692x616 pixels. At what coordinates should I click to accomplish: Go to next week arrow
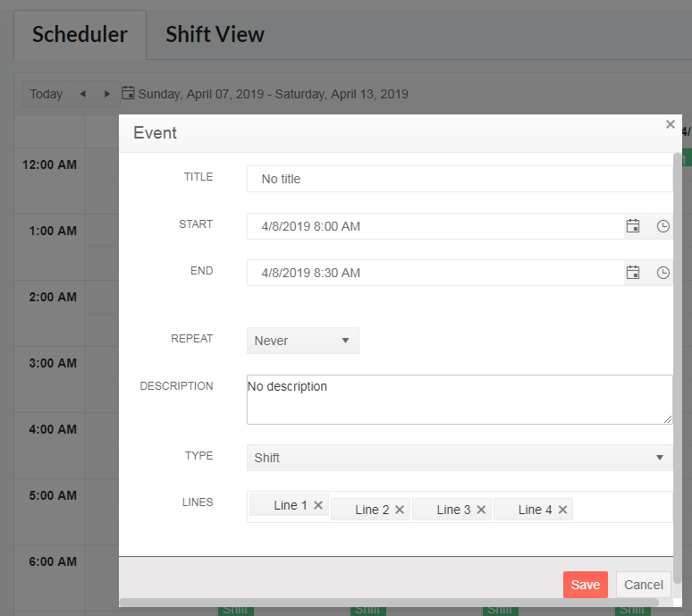pyautogui.click(x=107, y=94)
